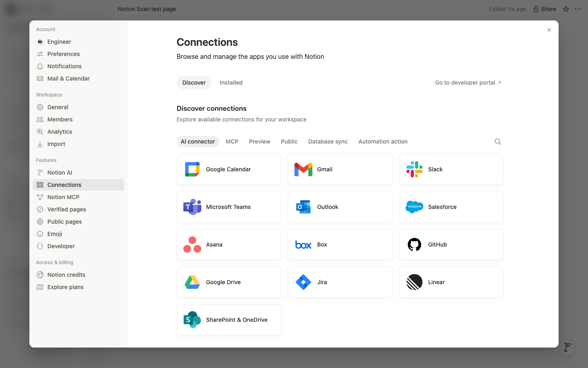Screen dimensions: 588x368
Task: Click the Developer braces icon
Action: [x=40, y=246]
